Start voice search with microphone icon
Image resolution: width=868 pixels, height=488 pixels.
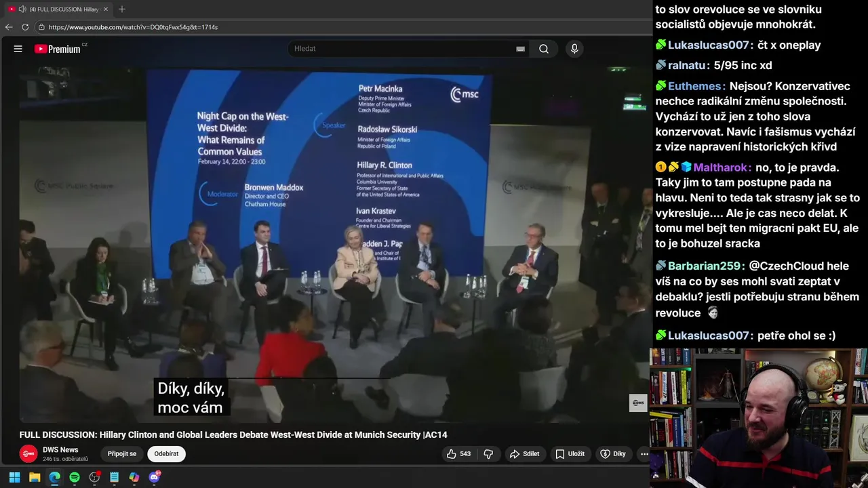(574, 49)
